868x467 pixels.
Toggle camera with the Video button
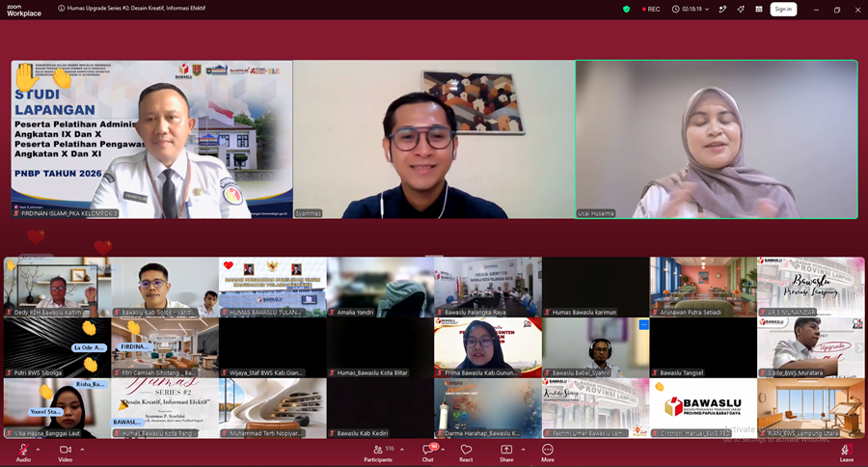click(x=66, y=453)
